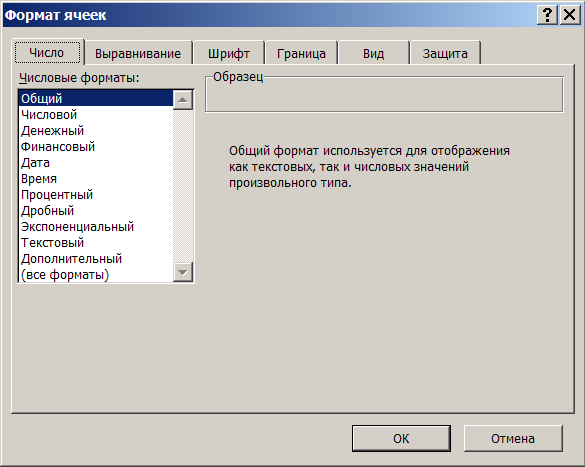The width and height of the screenshot is (585, 467).
Task: Close the Формат ячеек dialog
Action: (x=570, y=15)
